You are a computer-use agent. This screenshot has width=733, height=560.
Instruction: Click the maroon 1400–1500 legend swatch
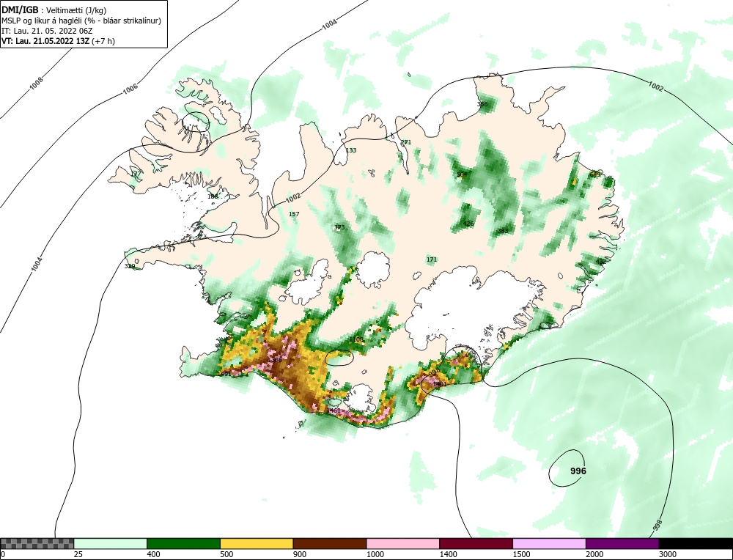point(476,544)
